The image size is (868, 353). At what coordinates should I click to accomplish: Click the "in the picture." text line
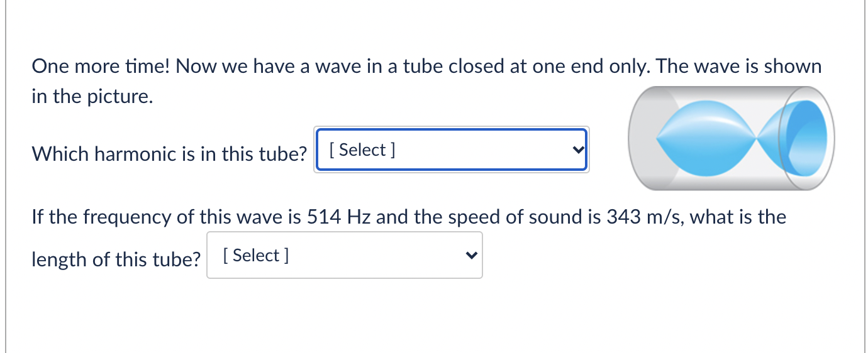click(x=92, y=97)
